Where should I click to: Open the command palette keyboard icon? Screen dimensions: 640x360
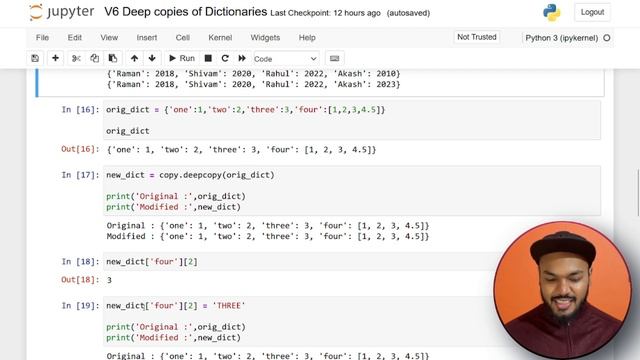point(335,58)
